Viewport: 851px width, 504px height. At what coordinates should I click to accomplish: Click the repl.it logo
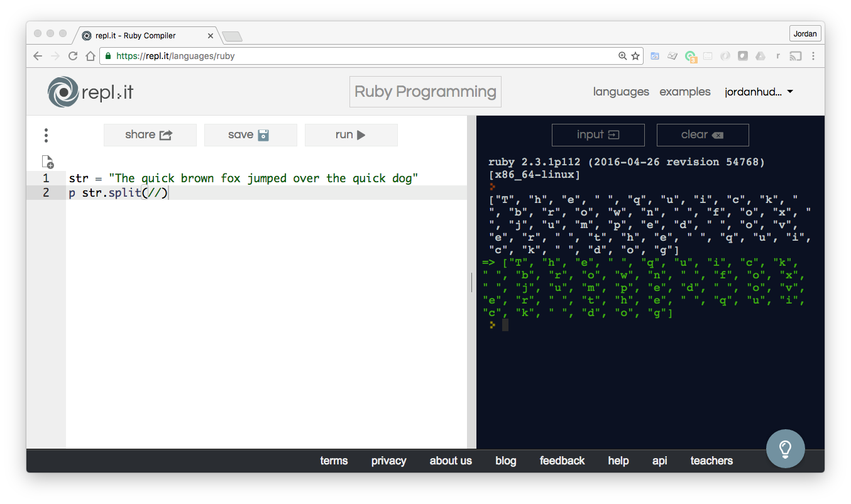coord(91,92)
